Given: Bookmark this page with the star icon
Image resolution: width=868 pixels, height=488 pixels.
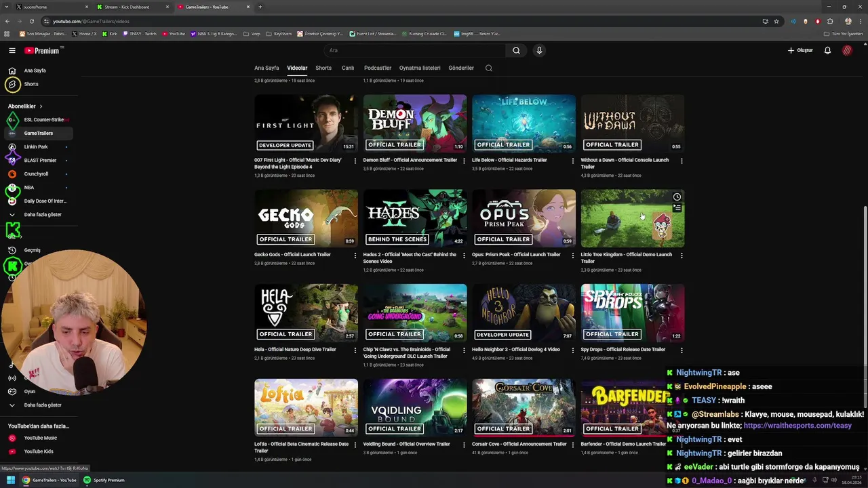Looking at the screenshot, I should [776, 21].
